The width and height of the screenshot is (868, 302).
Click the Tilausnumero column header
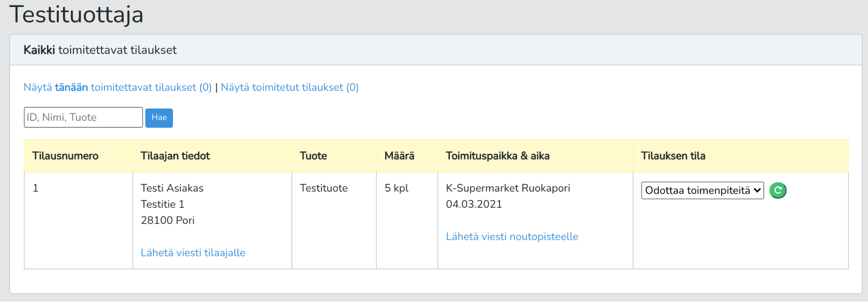pos(65,156)
